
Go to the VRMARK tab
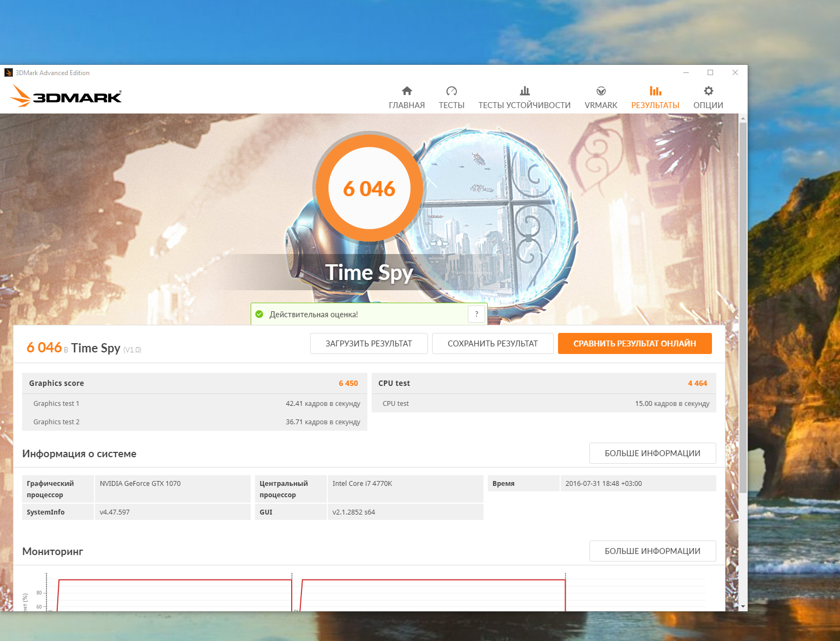pyautogui.click(x=601, y=98)
